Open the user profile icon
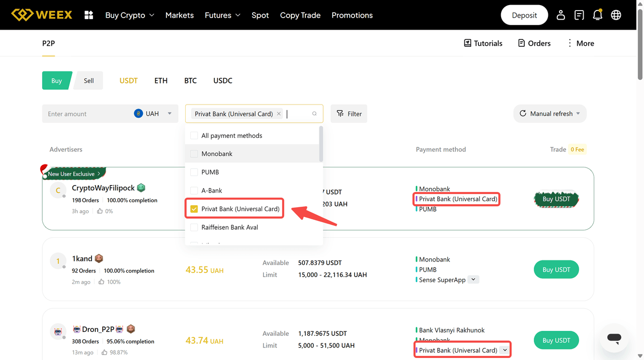 tap(560, 15)
